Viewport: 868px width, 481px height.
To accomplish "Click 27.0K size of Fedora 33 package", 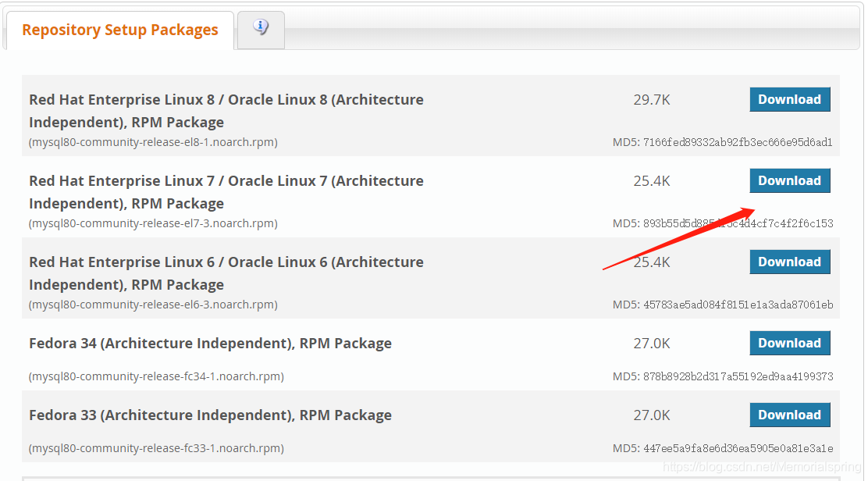I will (x=652, y=415).
